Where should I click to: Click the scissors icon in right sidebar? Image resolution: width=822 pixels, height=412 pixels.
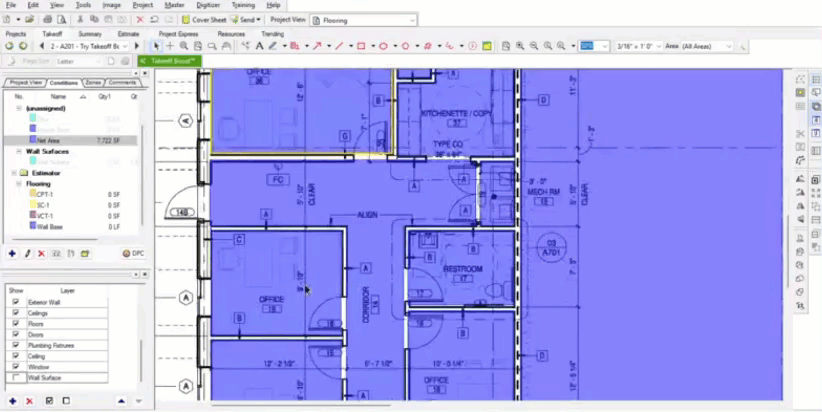point(800,134)
